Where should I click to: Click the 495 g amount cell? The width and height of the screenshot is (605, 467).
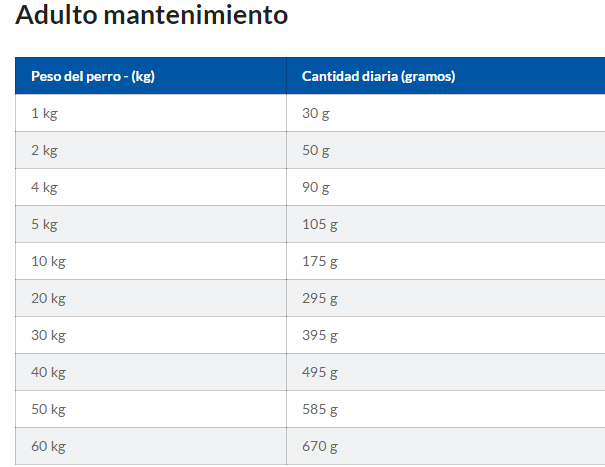pyautogui.click(x=319, y=372)
